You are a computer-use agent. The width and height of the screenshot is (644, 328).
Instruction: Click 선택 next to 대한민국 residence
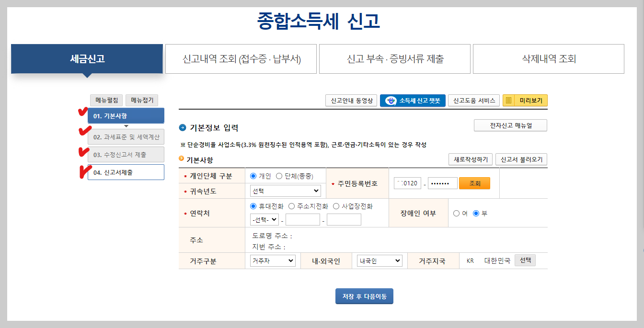(x=525, y=260)
